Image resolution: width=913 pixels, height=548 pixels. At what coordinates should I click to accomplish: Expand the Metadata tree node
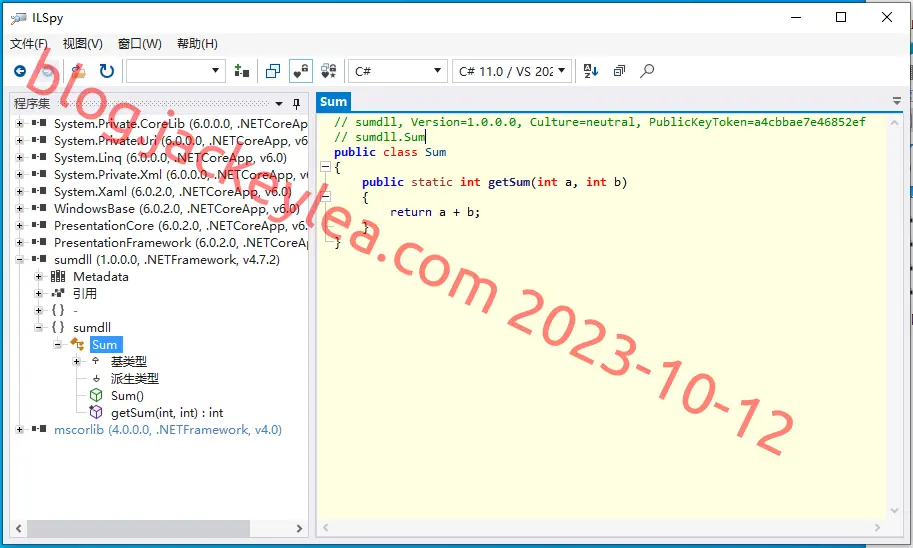tap(38, 277)
